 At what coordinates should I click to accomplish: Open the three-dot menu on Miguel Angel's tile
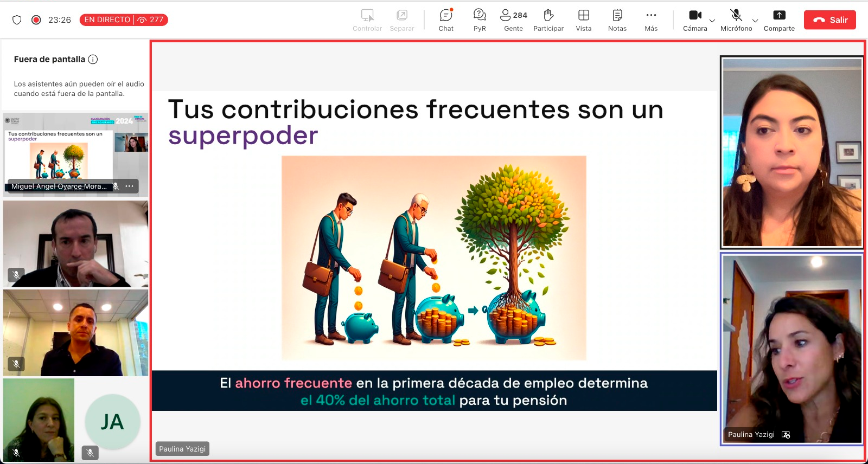(x=130, y=186)
